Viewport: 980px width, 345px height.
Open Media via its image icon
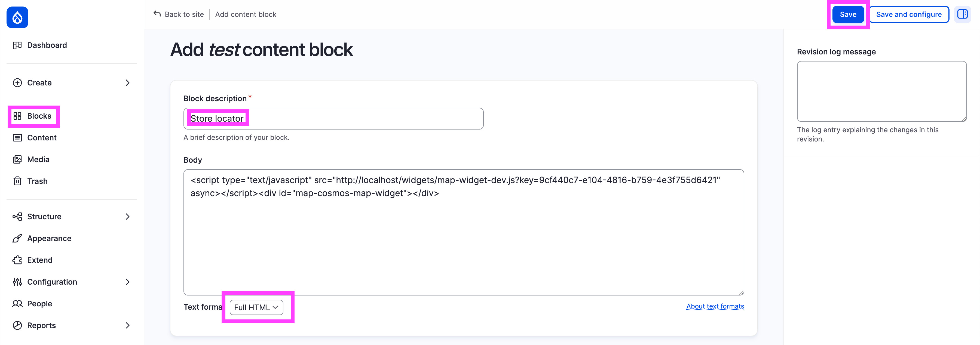17,159
